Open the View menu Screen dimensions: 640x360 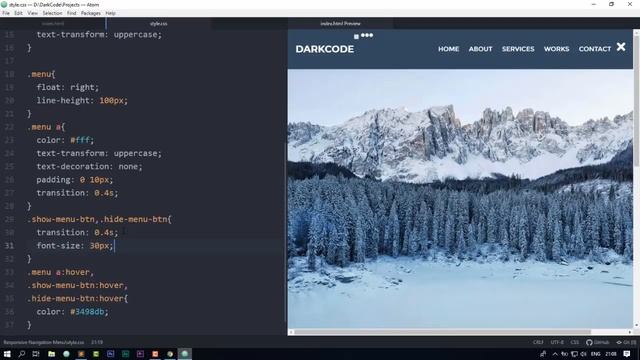point(33,13)
